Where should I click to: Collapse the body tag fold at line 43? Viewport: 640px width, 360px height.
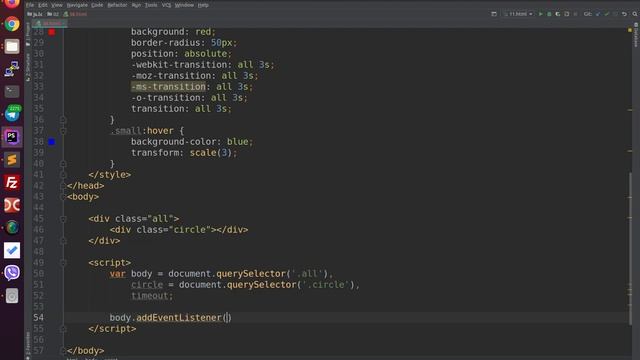click(x=63, y=197)
